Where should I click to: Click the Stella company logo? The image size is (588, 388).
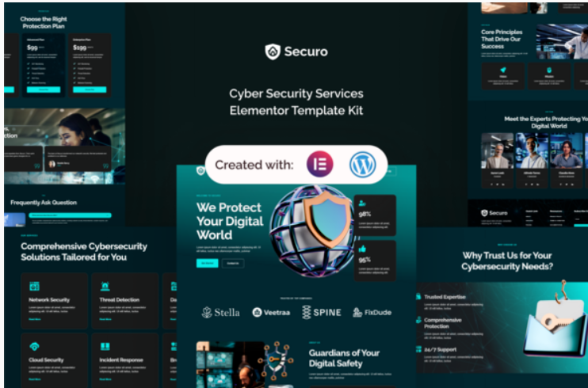point(220,312)
